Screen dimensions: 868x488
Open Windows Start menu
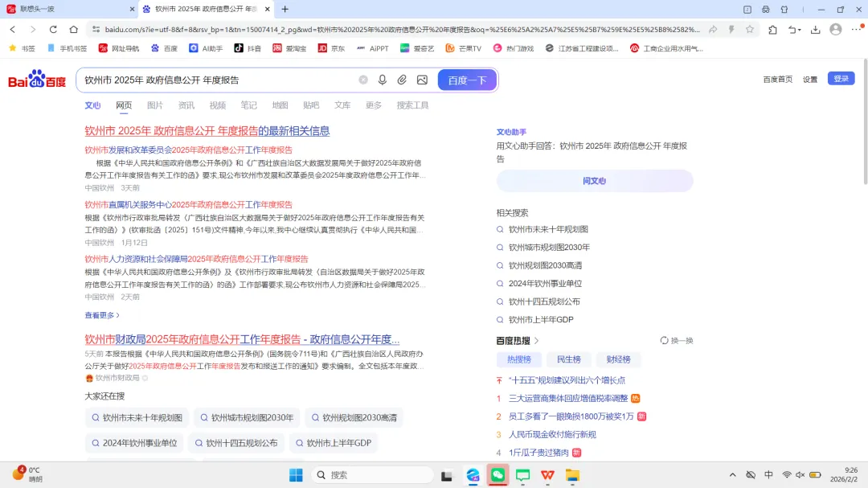pos(296,475)
